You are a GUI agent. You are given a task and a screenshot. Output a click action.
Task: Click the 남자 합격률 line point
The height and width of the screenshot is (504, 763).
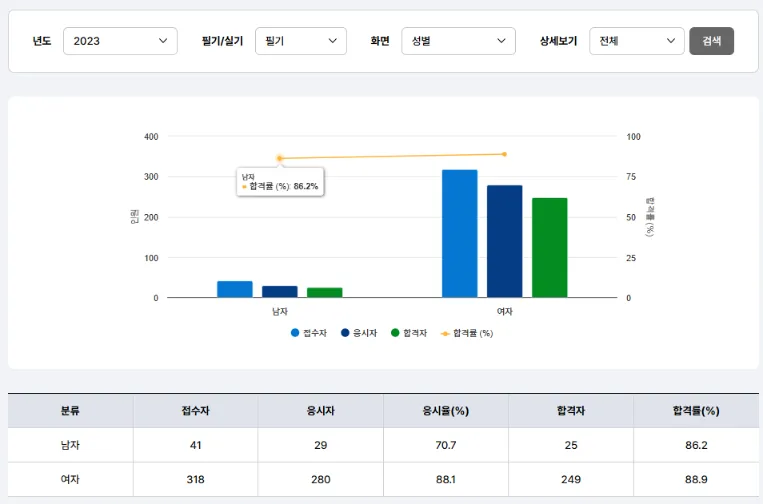point(280,158)
